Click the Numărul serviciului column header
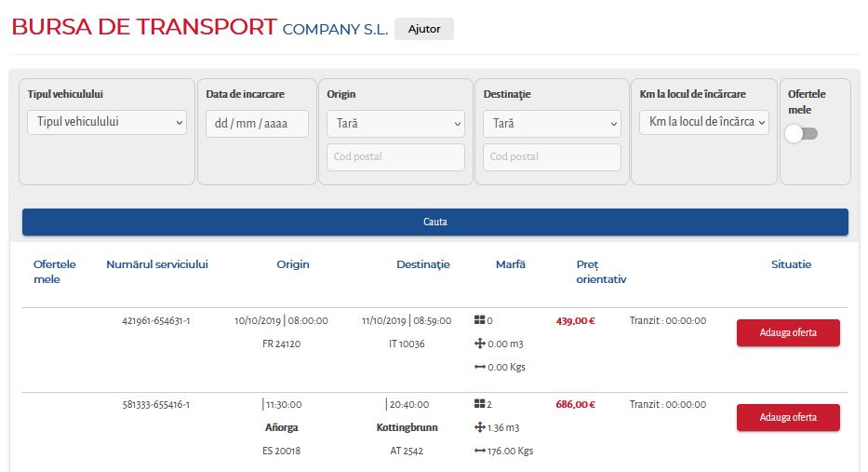The height and width of the screenshot is (472, 868). click(157, 264)
